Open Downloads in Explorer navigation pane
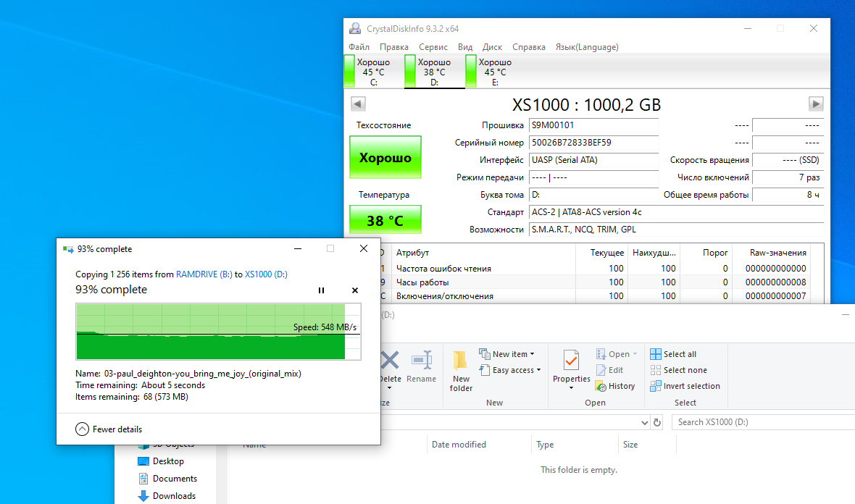The width and height of the screenshot is (855, 504). (167, 496)
